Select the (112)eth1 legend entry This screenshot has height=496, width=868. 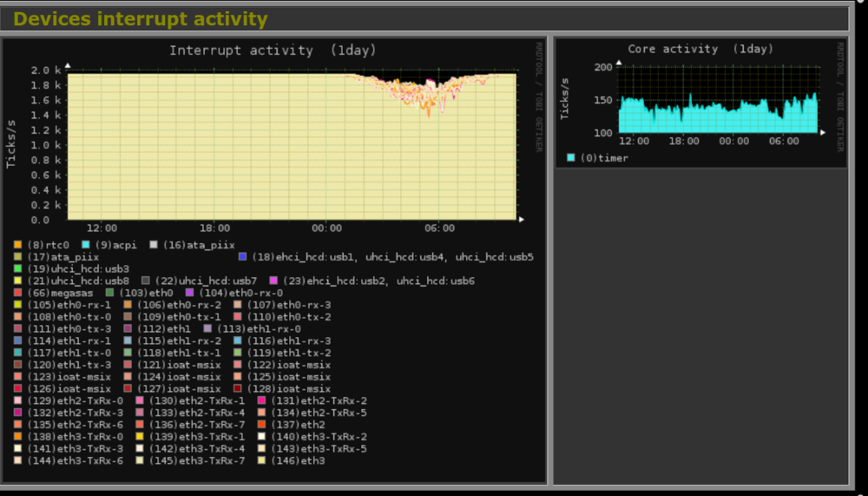coord(165,329)
